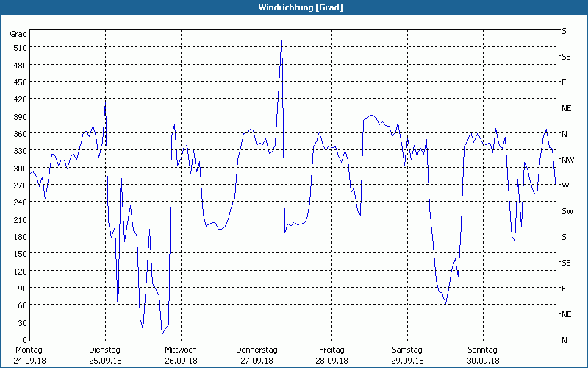Click the lowest data dip before Mittwoch

(162, 334)
